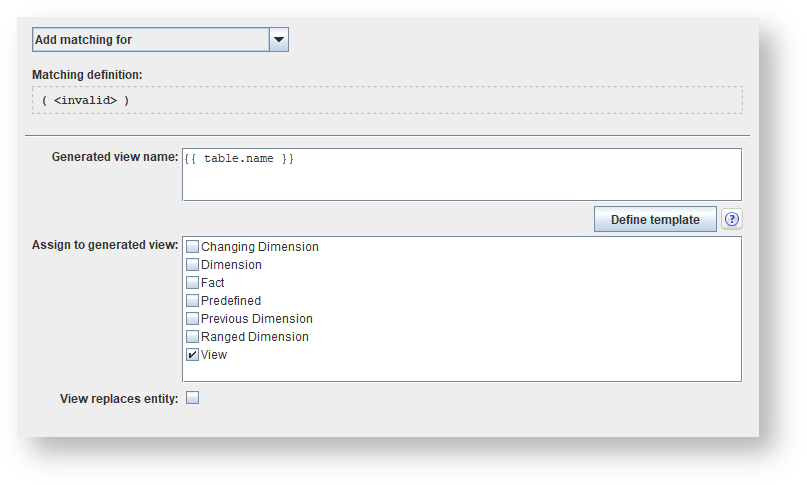Click the 'Fact' list item label

(x=213, y=283)
